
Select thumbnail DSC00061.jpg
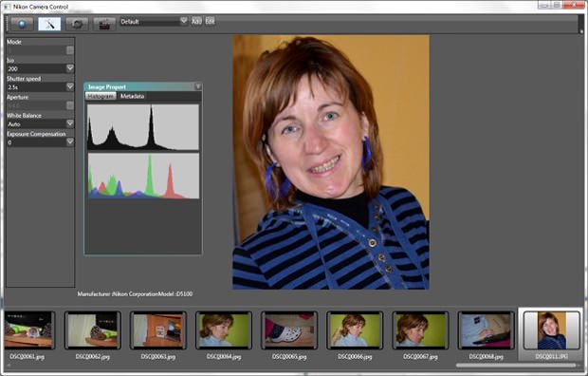pyautogui.click(x=28, y=330)
